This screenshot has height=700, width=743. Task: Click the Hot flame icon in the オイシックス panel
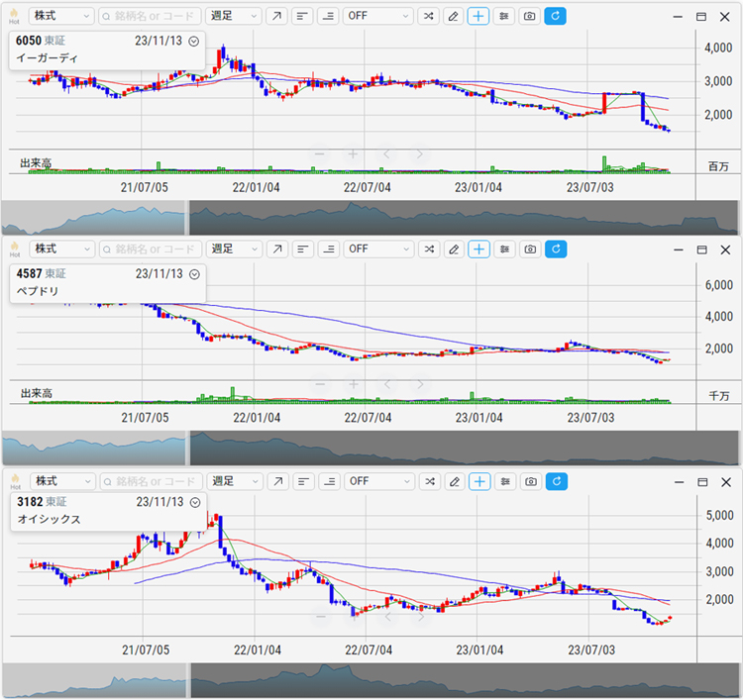(x=14, y=481)
